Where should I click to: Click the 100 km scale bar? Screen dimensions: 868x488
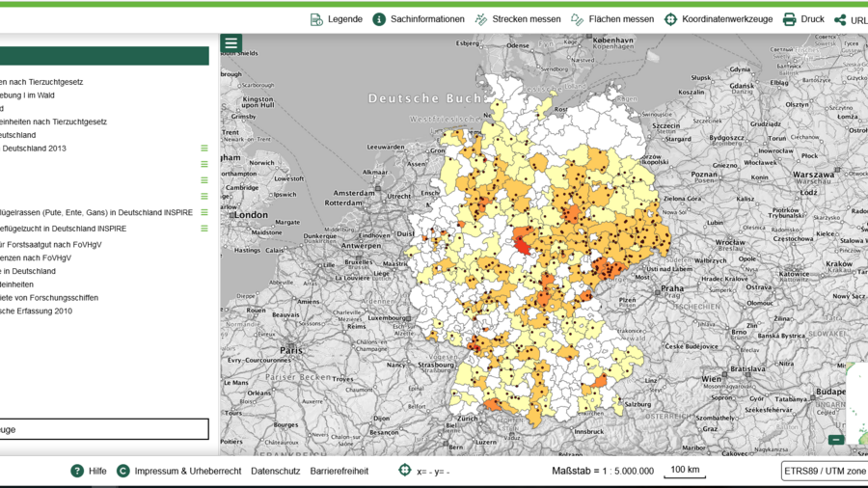click(x=685, y=471)
